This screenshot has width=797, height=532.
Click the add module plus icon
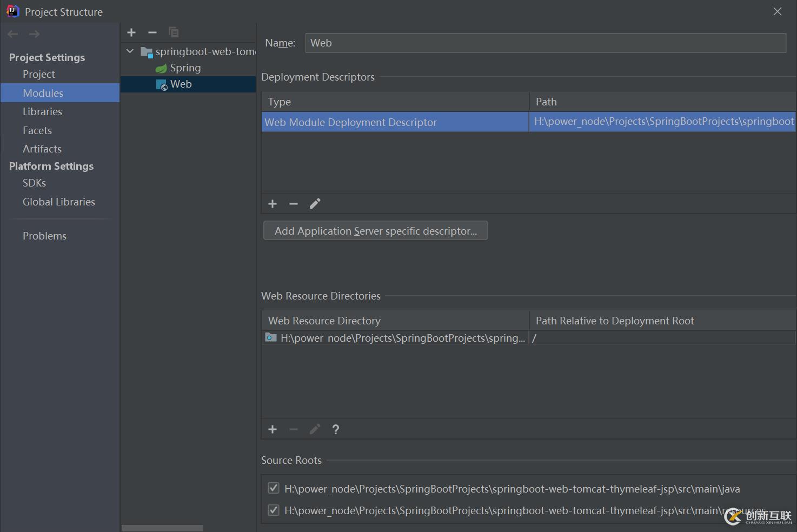click(x=131, y=32)
